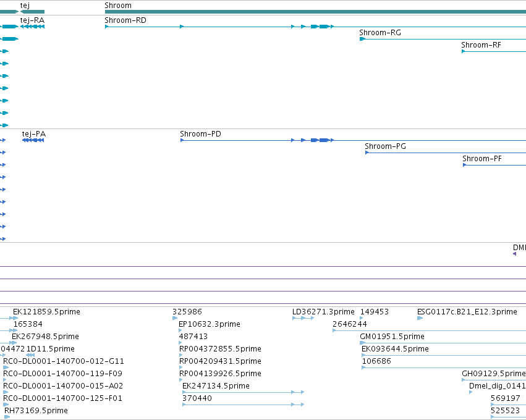
Task: Click GM01951.5prime label
Action: [x=392, y=336]
